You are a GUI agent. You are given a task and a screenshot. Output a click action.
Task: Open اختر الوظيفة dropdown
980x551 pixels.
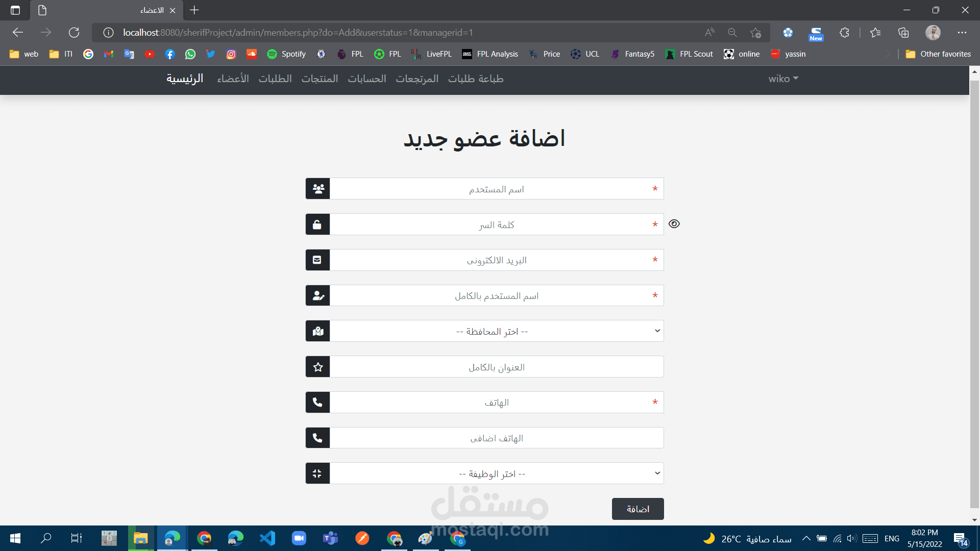496,473
